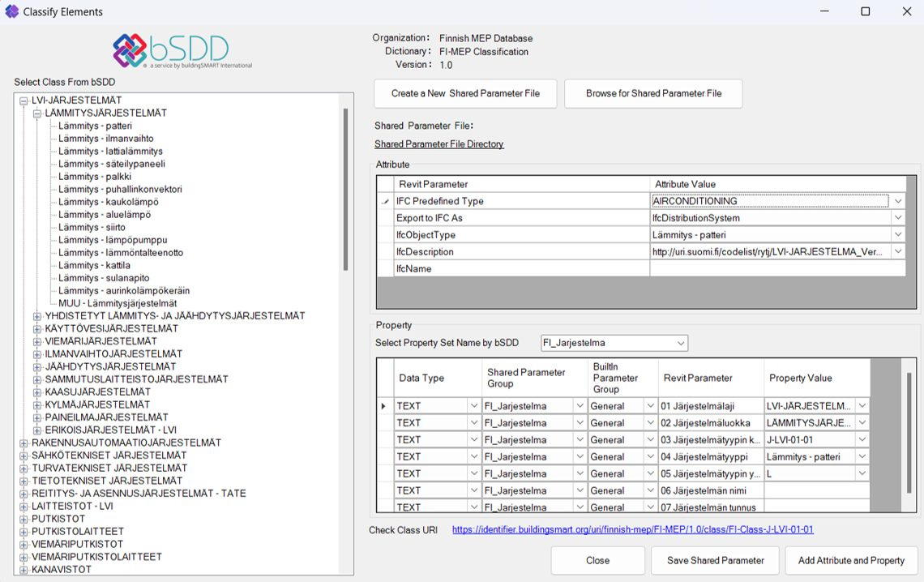Open BuiltIn Parameter Group dropdown for 04 Järjestelmätyyppi
The width and height of the screenshot is (924, 582).
click(x=650, y=456)
